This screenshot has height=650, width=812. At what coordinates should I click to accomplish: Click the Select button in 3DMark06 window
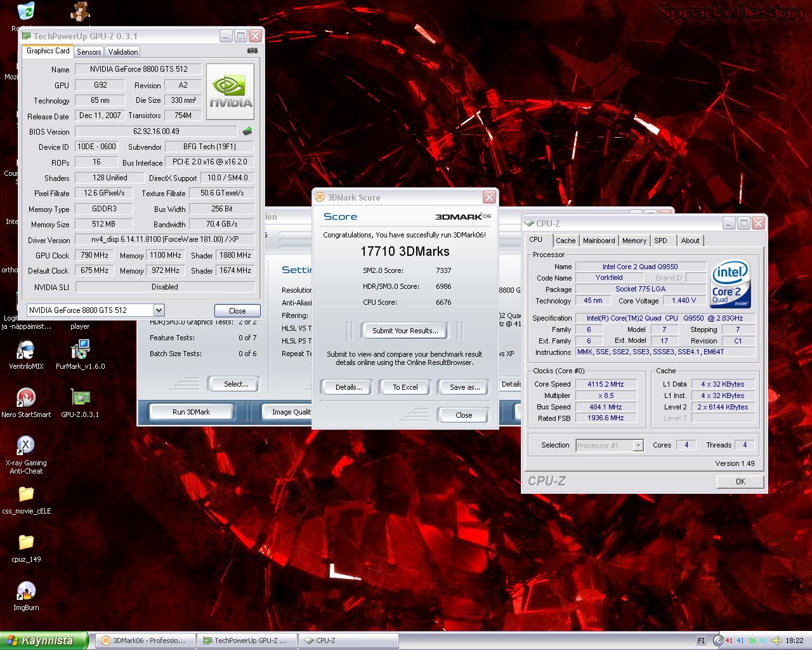235,384
